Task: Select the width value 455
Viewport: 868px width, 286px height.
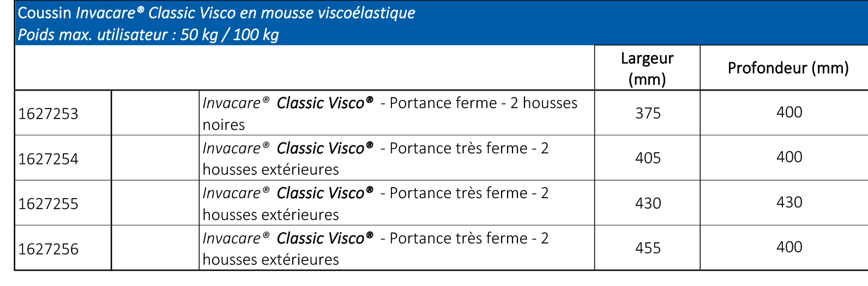Action: pos(648,248)
